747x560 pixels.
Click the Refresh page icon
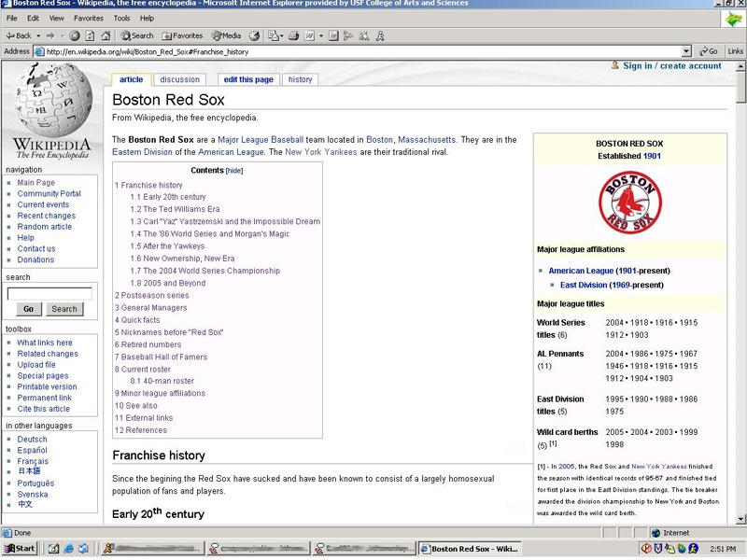point(90,35)
